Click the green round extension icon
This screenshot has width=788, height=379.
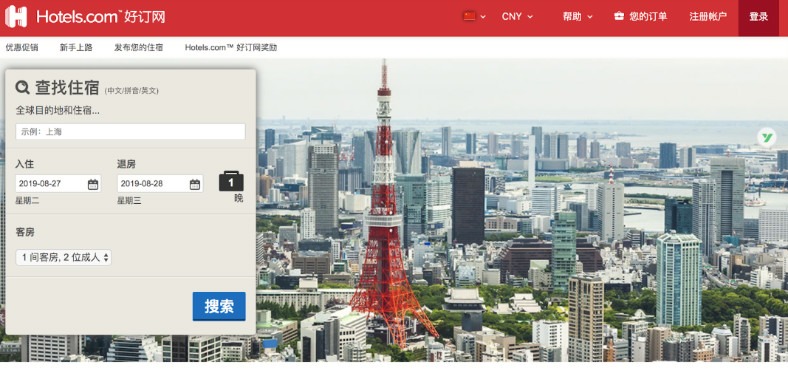pos(767,137)
